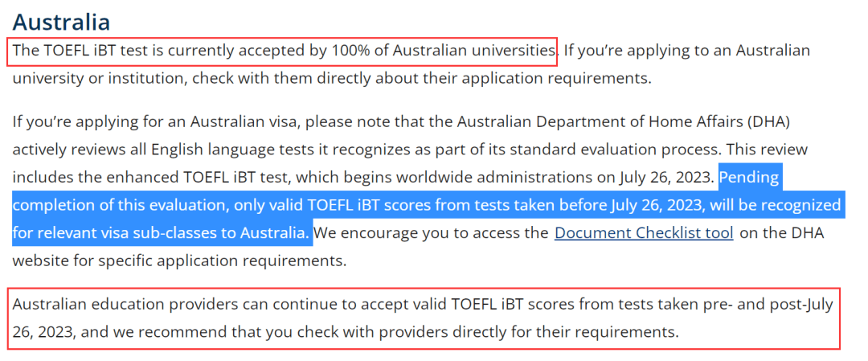This screenshot has height=361, width=868.
Task: Click the Australia heading
Action: point(61,23)
